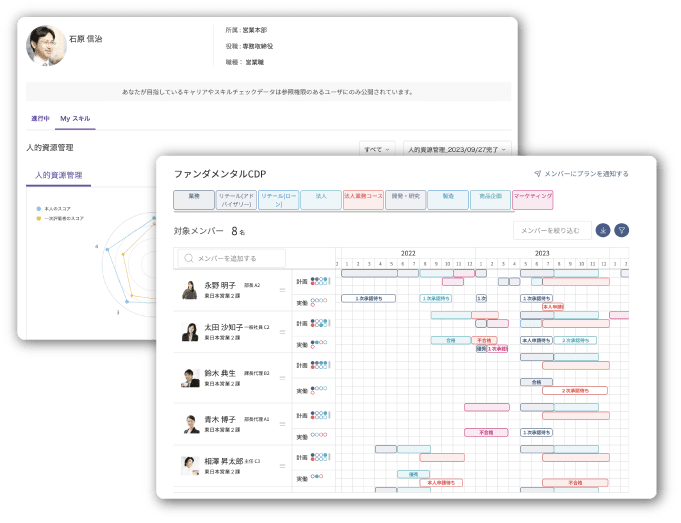Select the リテール(アドバイザリー) course tab
681x523 pixels.
[236, 200]
